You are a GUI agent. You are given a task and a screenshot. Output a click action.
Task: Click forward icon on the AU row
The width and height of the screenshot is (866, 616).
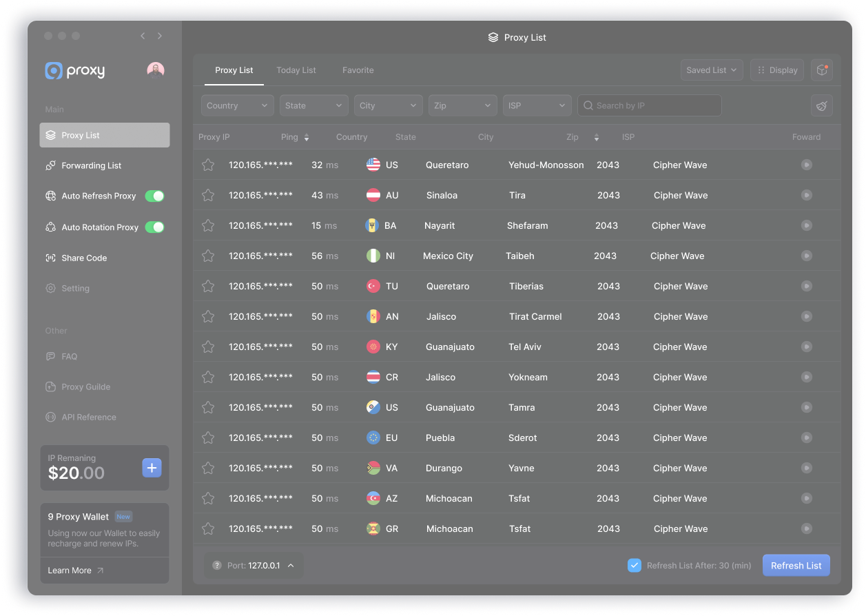[806, 195]
